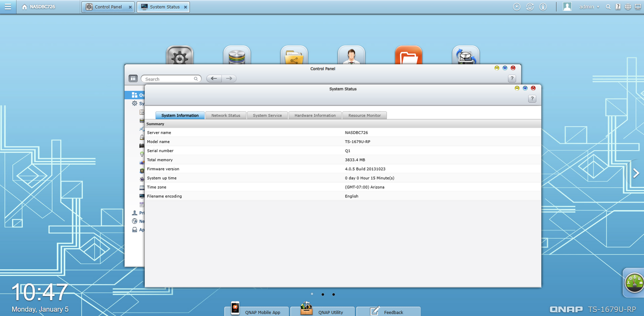This screenshot has width=644, height=316.
Task: Collapse the Control Panel sidebar panel
Action: point(133,78)
